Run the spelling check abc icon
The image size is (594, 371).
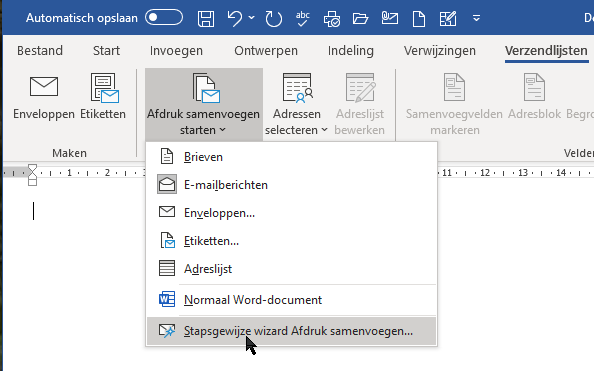(302, 18)
